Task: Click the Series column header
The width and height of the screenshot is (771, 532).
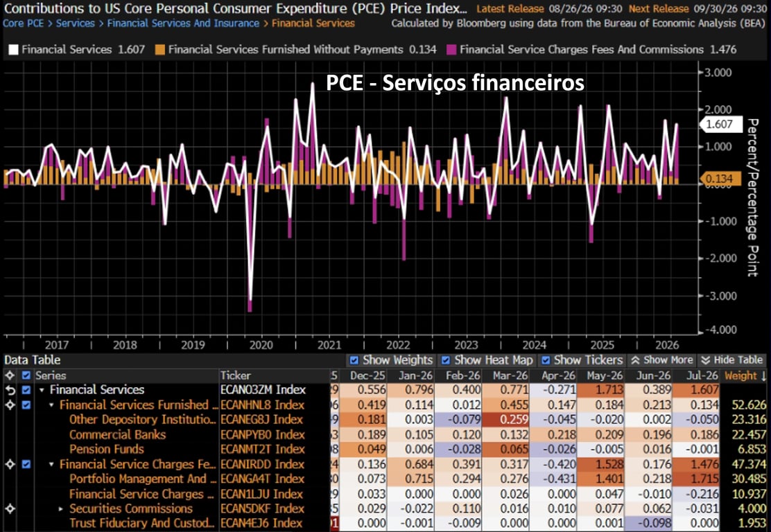Action: [51, 375]
